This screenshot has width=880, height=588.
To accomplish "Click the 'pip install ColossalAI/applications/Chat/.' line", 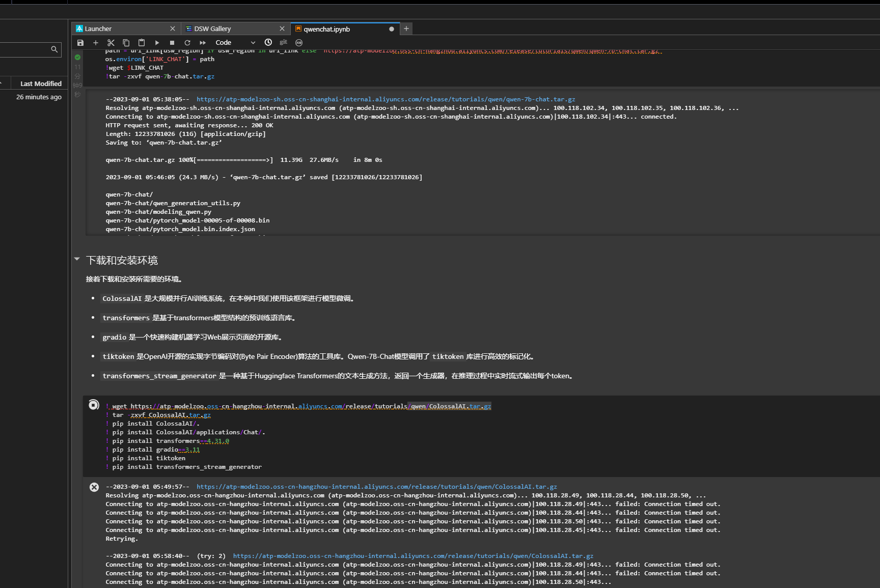I will pyautogui.click(x=185, y=432).
